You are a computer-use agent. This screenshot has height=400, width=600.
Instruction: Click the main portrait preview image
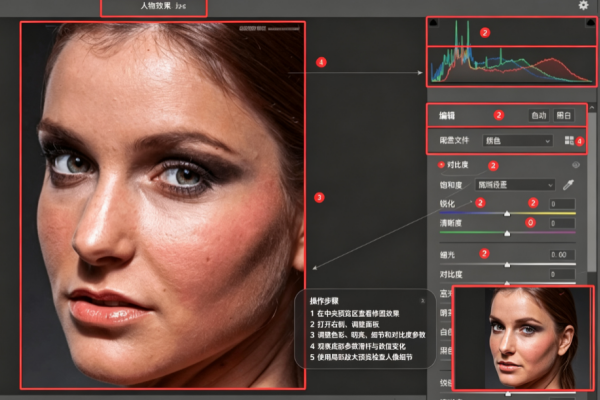tap(163, 205)
